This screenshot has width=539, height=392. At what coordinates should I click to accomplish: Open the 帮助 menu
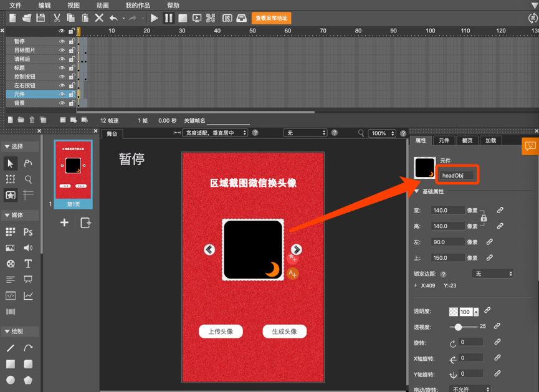173,5
